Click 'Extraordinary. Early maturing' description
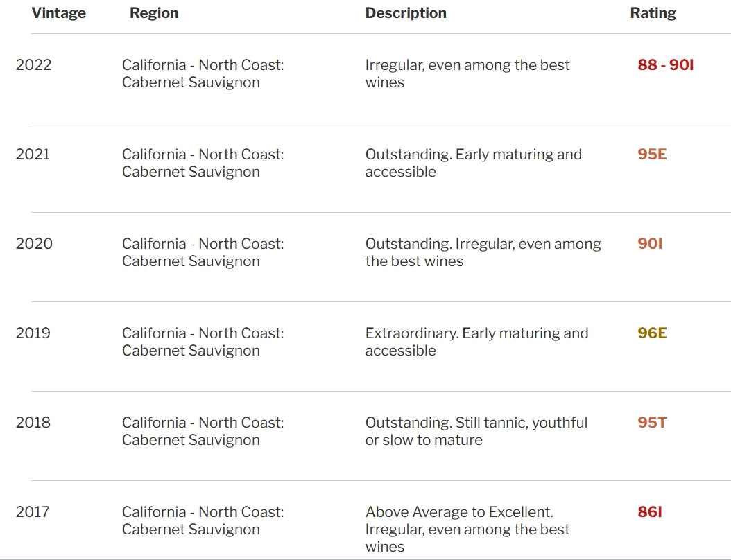The height and width of the screenshot is (560, 731). (476, 342)
